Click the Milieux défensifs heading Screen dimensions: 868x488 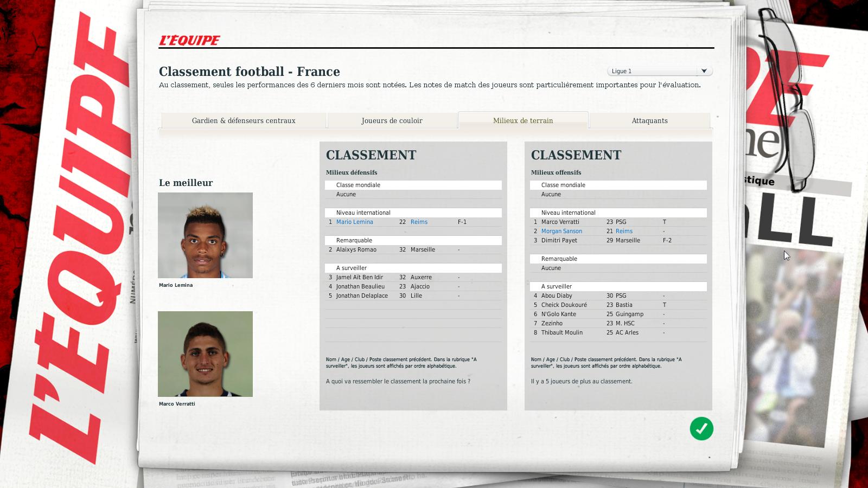(x=352, y=172)
